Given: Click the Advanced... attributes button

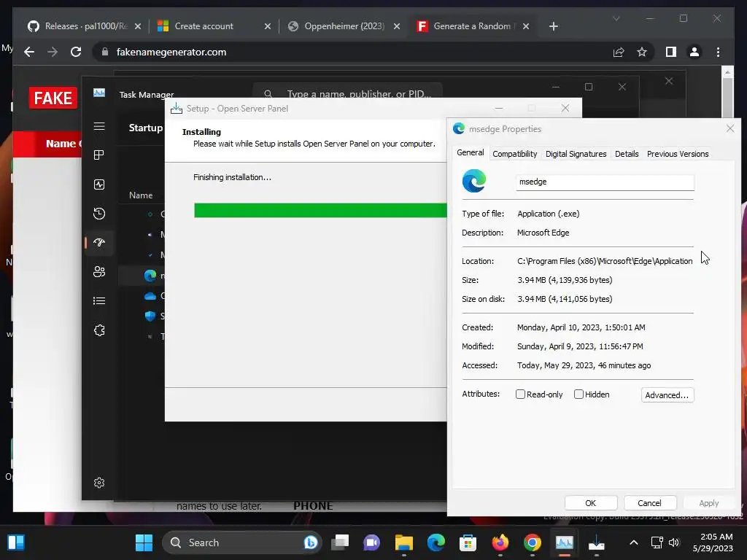Looking at the screenshot, I should [667, 394].
